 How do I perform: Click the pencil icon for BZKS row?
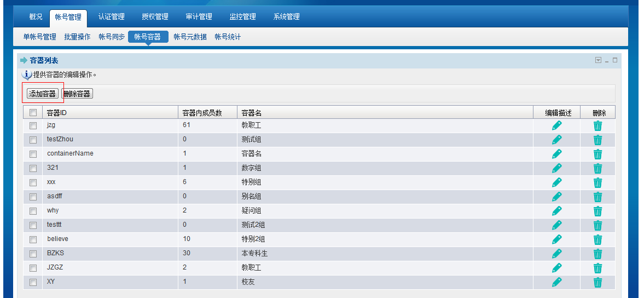(557, 254)
